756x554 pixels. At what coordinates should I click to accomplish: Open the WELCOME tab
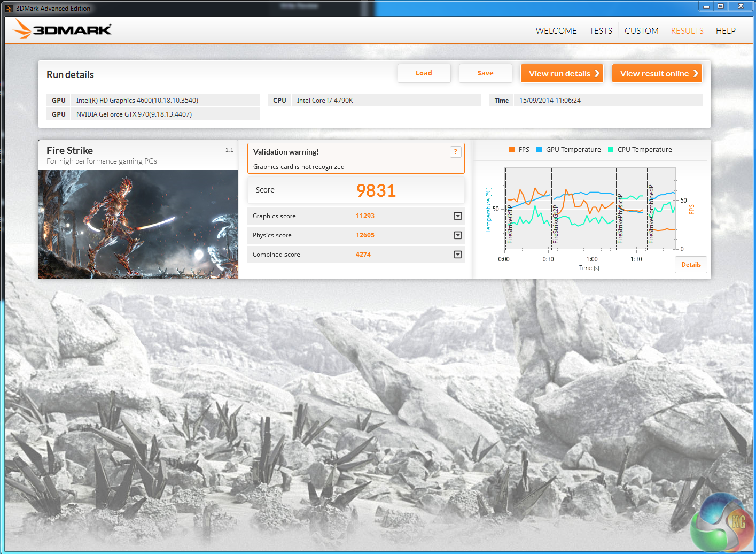(556, 31)
